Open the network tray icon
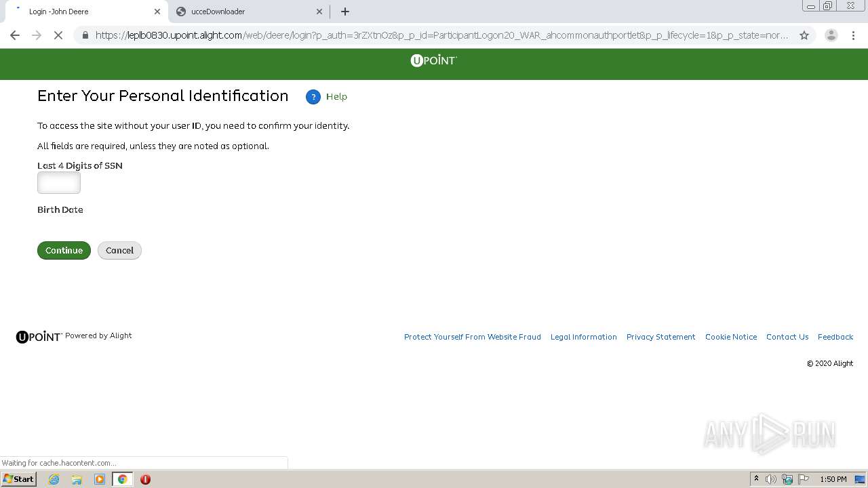Screen dimensions: 868x488 click(x=787, y=479)
